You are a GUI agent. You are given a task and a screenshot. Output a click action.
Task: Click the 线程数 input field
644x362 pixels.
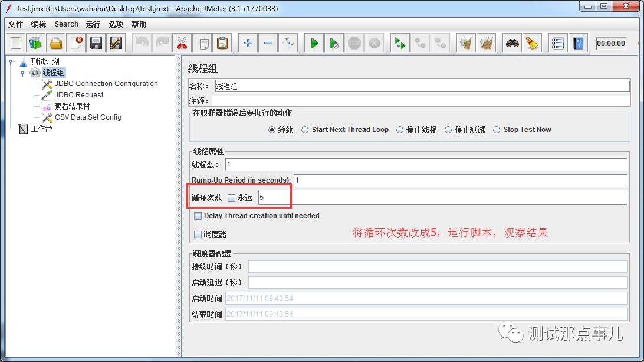[426, 164]
